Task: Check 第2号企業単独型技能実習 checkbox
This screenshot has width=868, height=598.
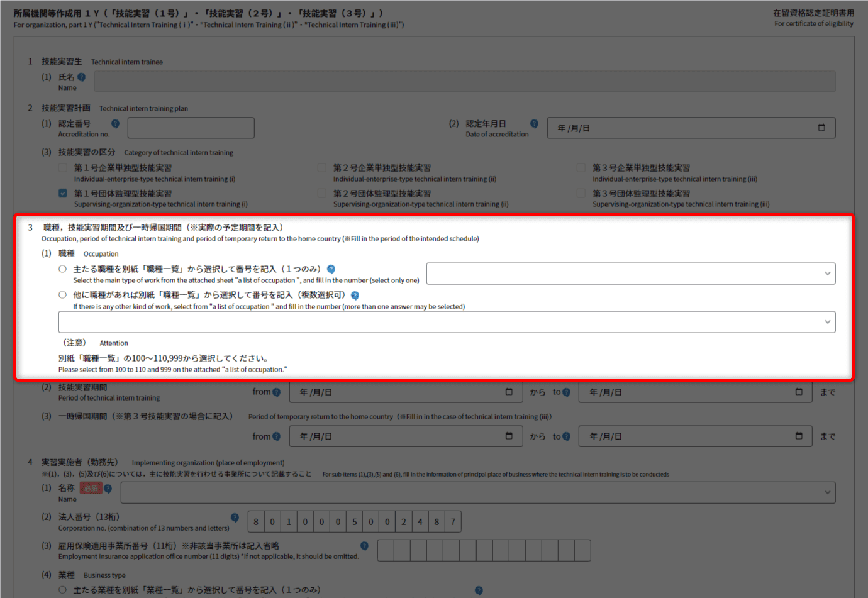Action: pyautogui.click(x=322, y=168)
